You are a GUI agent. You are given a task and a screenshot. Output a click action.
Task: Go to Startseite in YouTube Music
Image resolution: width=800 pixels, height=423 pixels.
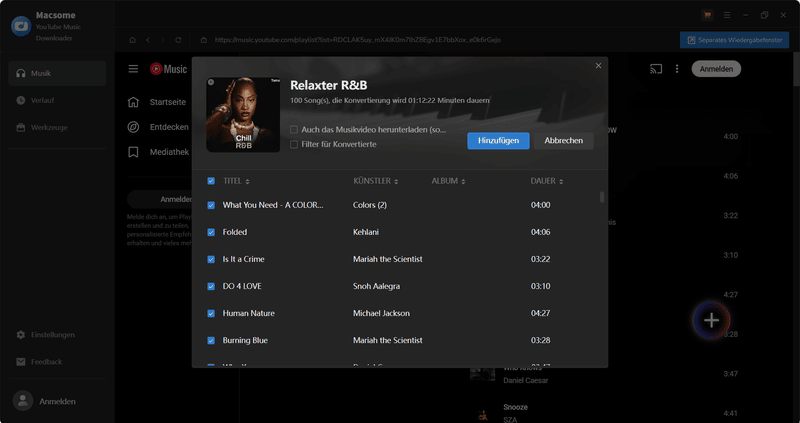(x=167, y=102)
